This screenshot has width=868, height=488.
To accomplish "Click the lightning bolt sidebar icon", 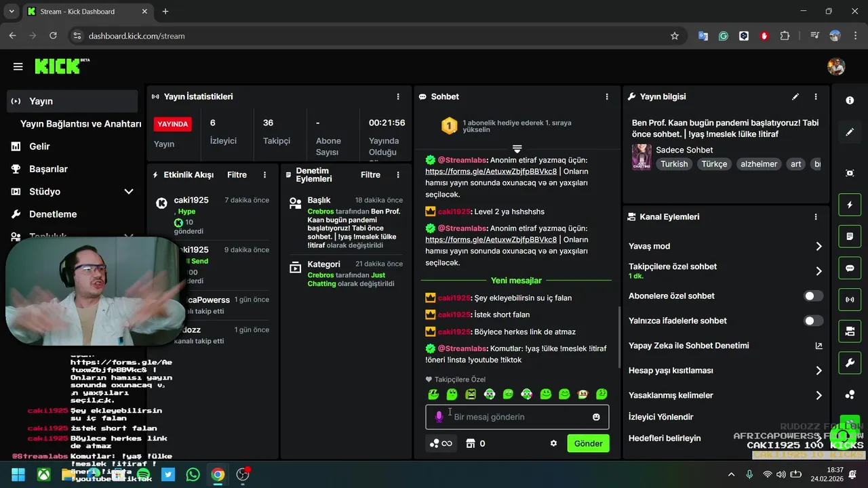I will (x=850, y=205).
